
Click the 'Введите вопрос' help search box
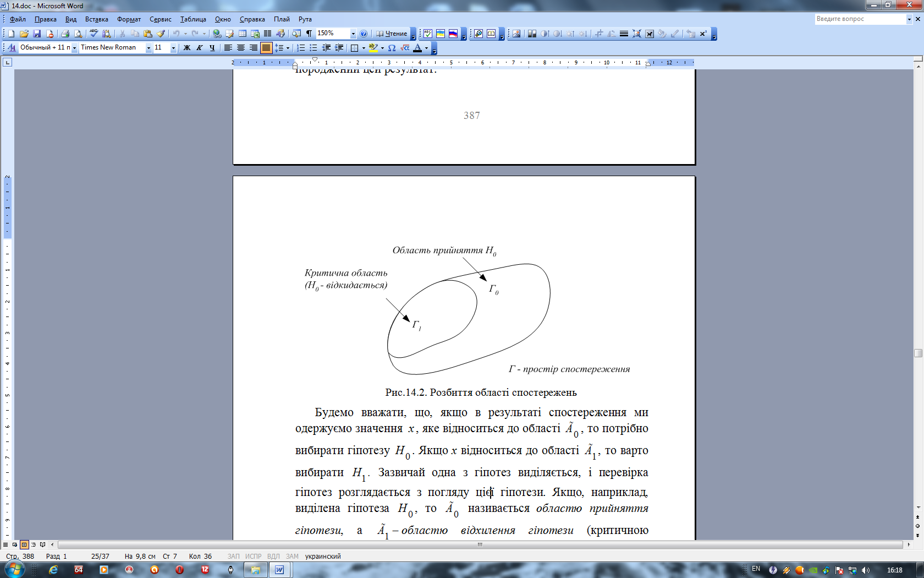860,19
